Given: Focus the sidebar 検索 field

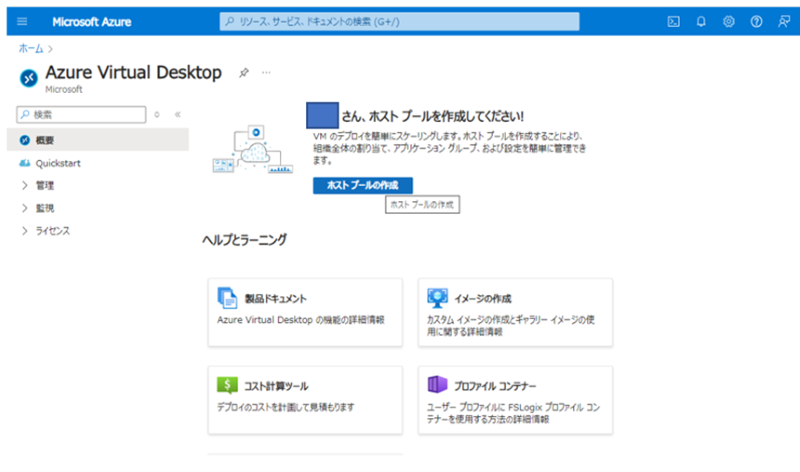Looking at the screenshot, I should tap(81, 114).
